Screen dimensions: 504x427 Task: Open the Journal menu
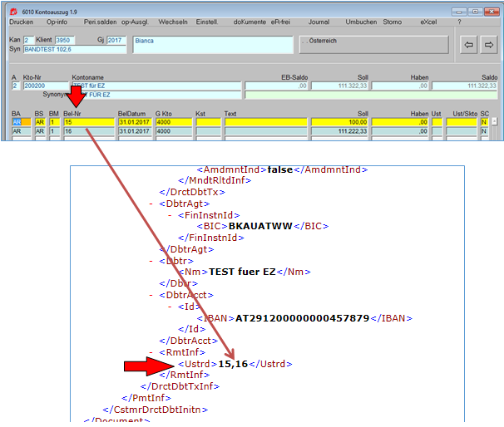319,22
